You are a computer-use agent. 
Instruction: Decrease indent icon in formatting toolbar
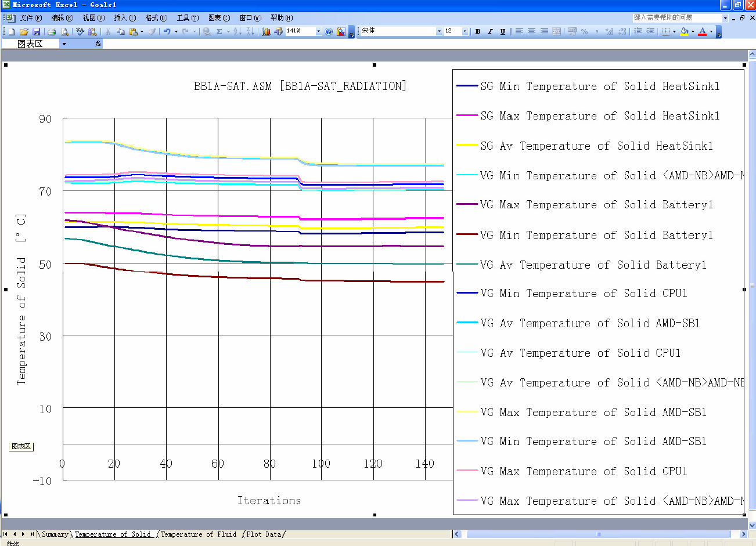(x=638, y=31)
